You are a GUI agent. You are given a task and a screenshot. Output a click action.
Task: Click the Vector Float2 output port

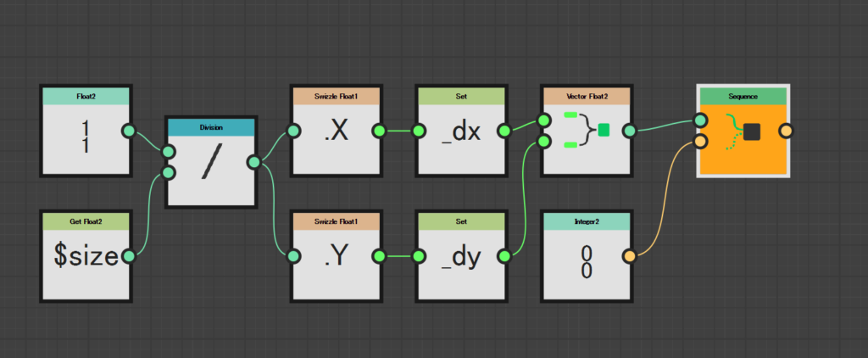[629, 131]
